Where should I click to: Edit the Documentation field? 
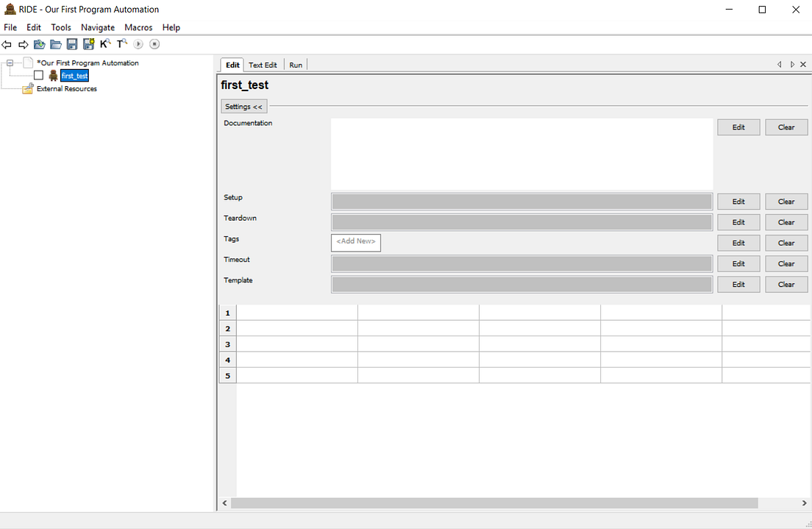[x=738, y=127]
